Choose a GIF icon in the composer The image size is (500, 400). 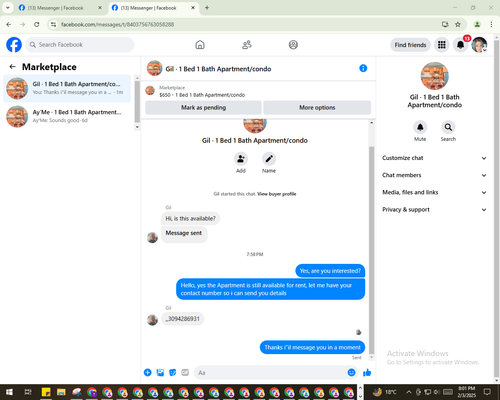[x=185, y=372]
